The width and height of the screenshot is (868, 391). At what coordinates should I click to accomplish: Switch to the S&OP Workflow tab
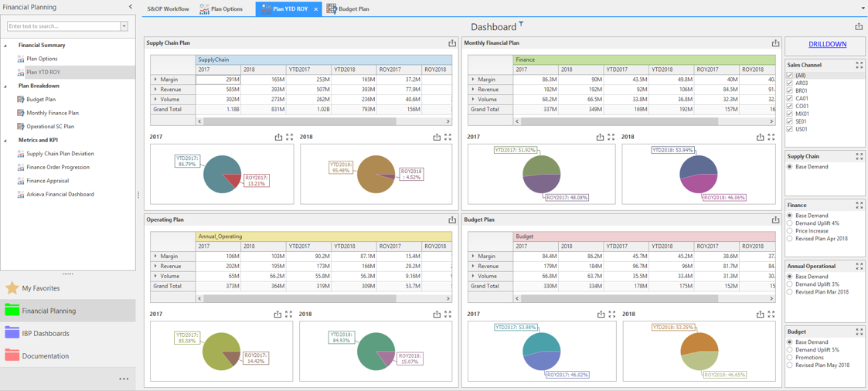[x=168, y=8]
